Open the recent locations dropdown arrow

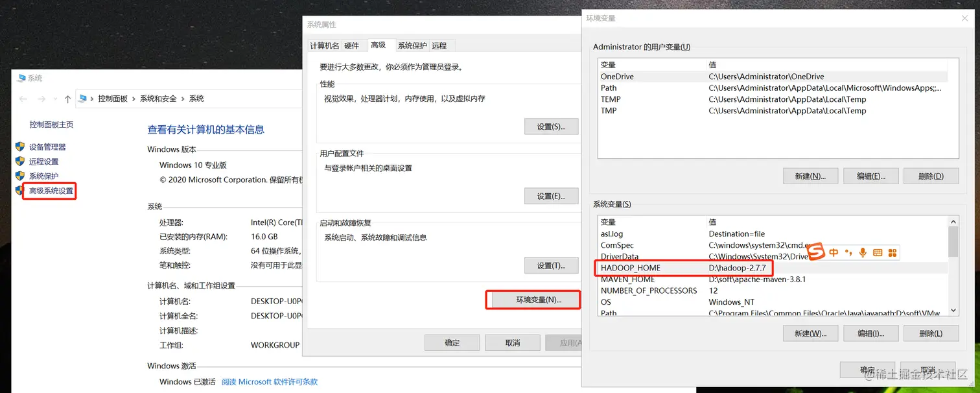(54, 98)
